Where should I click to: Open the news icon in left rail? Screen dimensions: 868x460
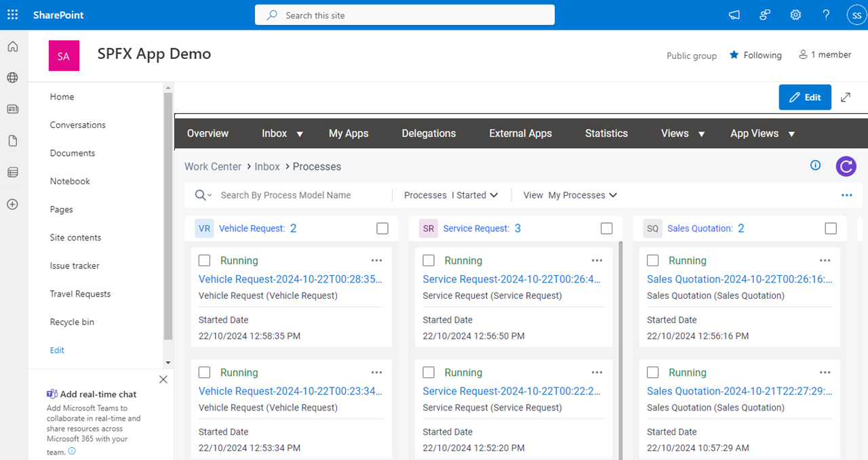click(13, 109)
